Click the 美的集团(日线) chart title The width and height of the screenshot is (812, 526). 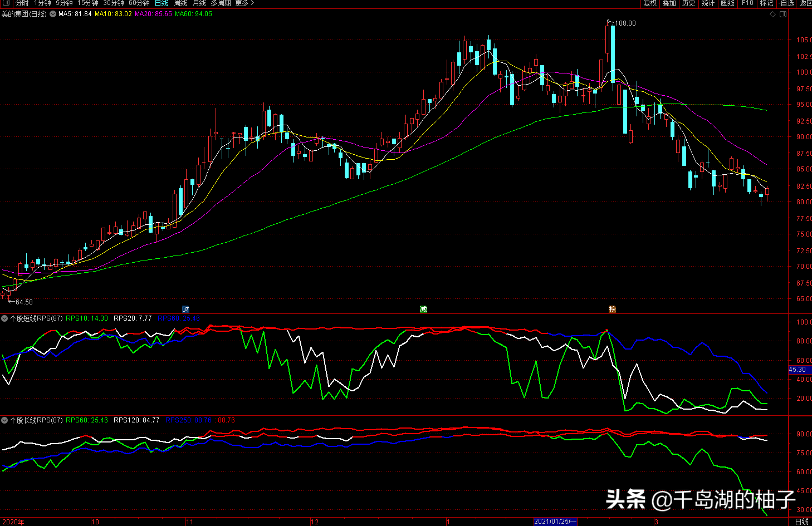[24, 14]
